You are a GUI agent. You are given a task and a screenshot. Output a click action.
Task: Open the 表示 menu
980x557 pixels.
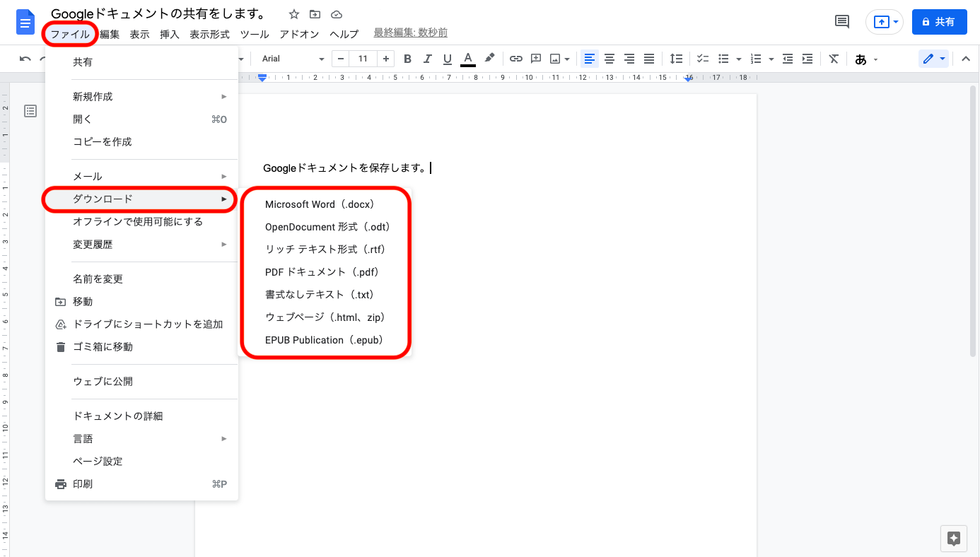tap(140, 34)
